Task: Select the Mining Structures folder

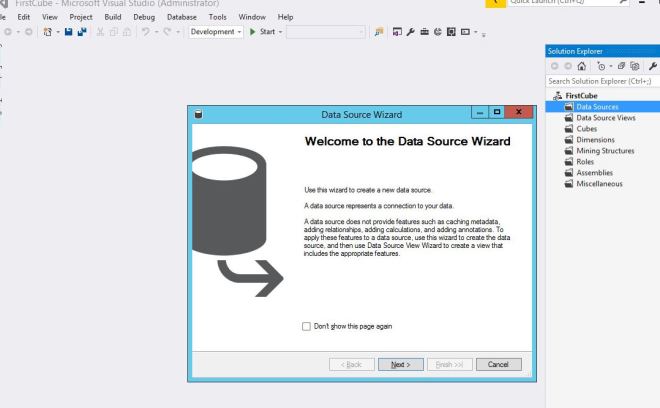Action: click(606, 151)
